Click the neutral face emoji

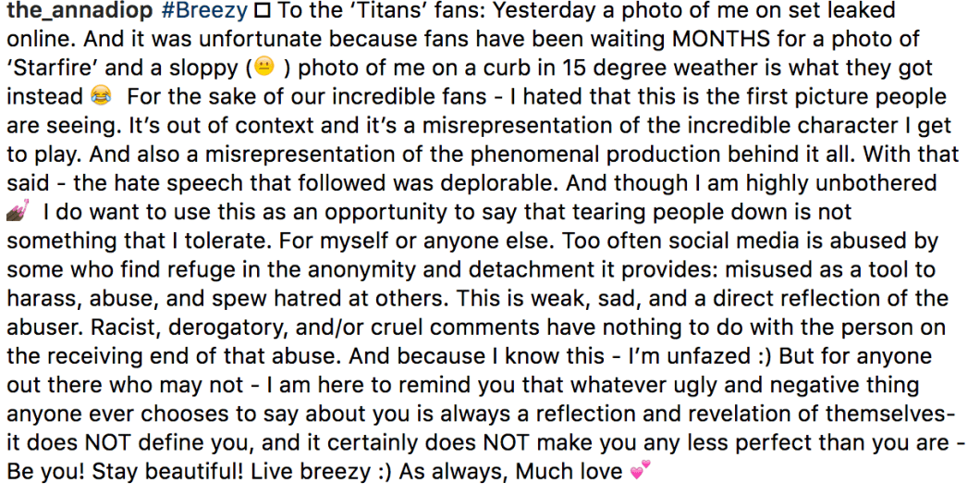coord(265,68)
